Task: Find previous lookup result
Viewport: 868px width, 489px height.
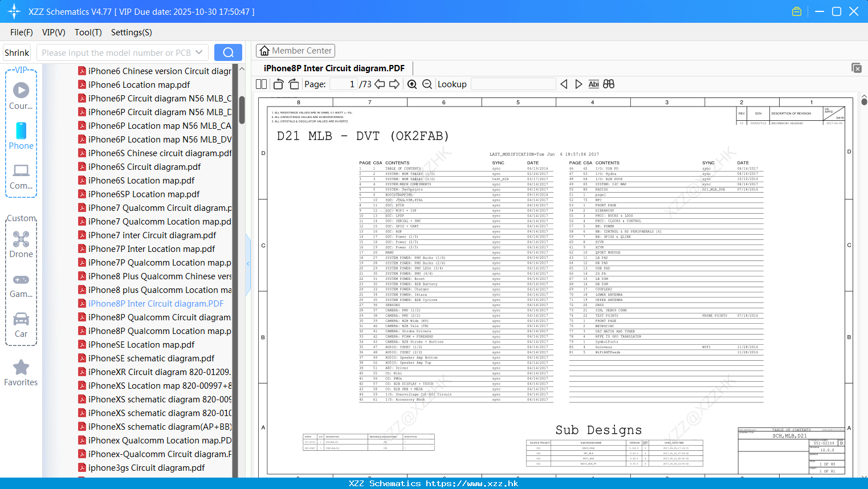Action: click(564, 84)
